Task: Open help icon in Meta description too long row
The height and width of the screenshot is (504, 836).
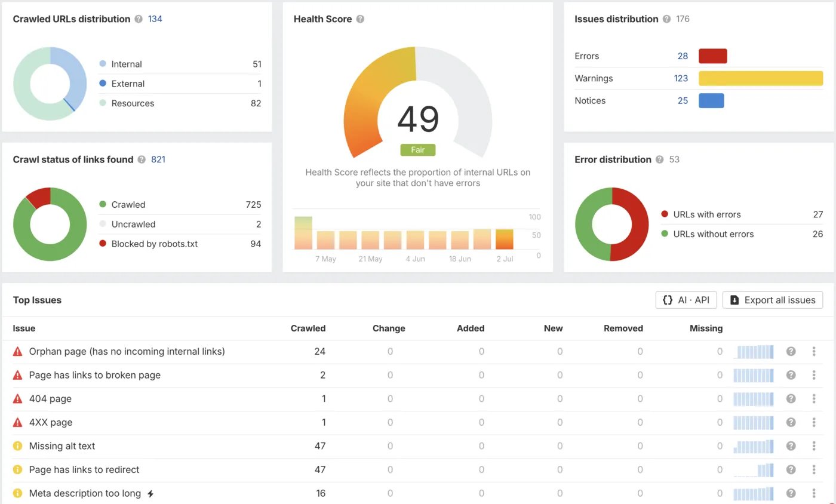Action: click(x=791, y=493)
